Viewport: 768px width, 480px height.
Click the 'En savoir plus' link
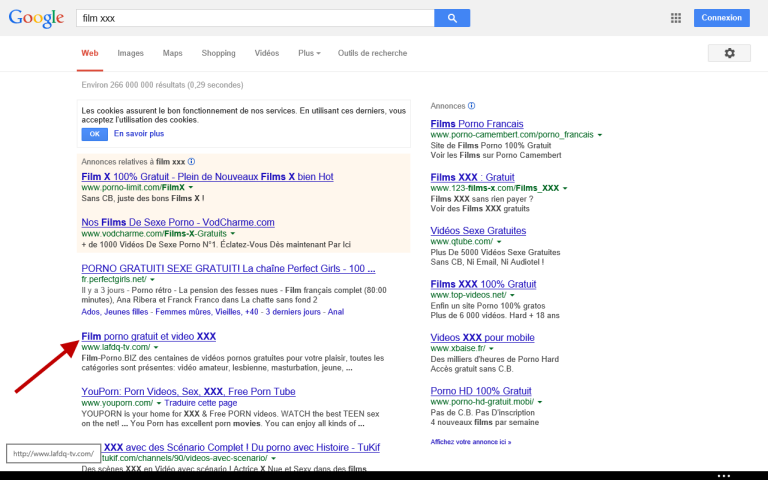point(139,133)
